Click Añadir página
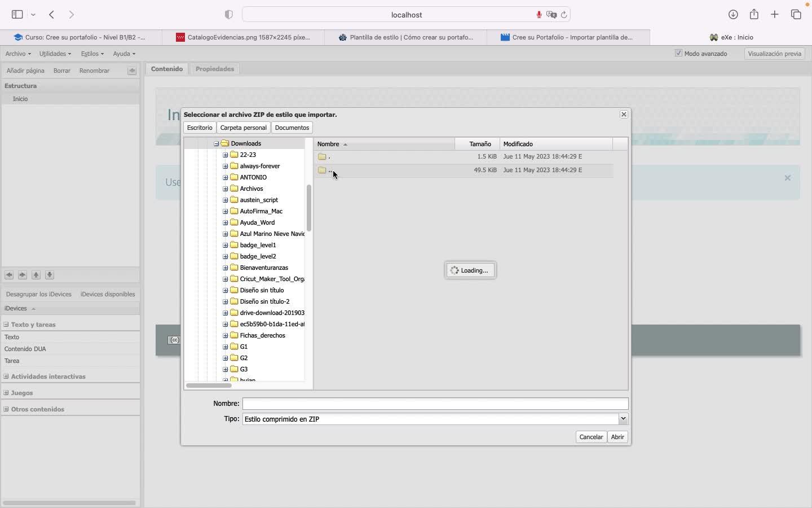Screen dimensions: 812x508 25,71
